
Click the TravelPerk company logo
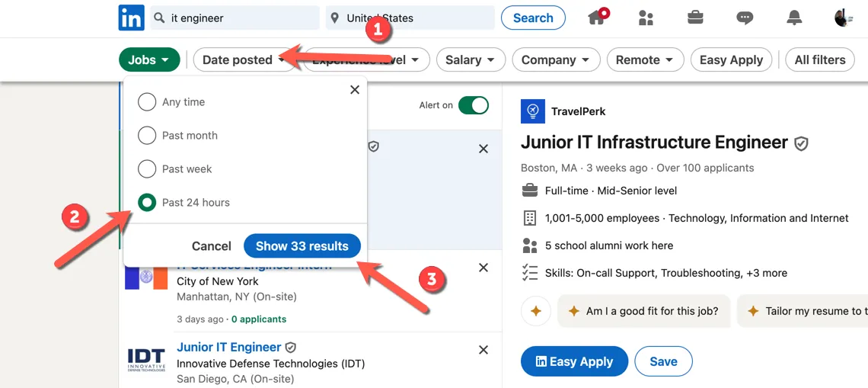point(532,111)
